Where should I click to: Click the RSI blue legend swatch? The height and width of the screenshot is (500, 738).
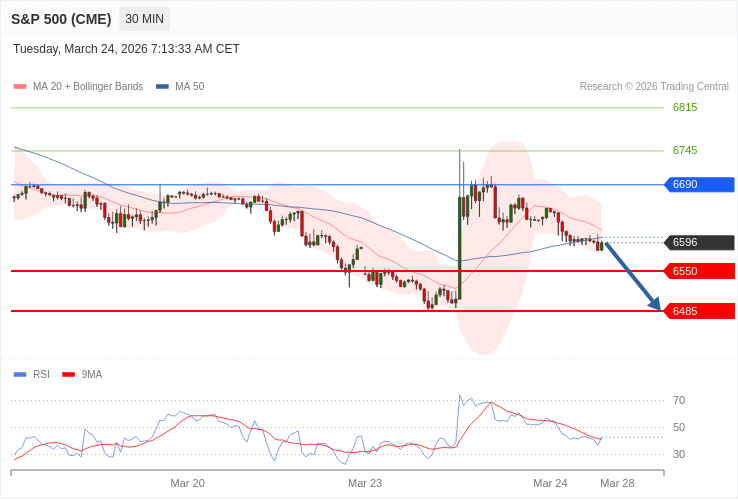(x=20, y=375)
